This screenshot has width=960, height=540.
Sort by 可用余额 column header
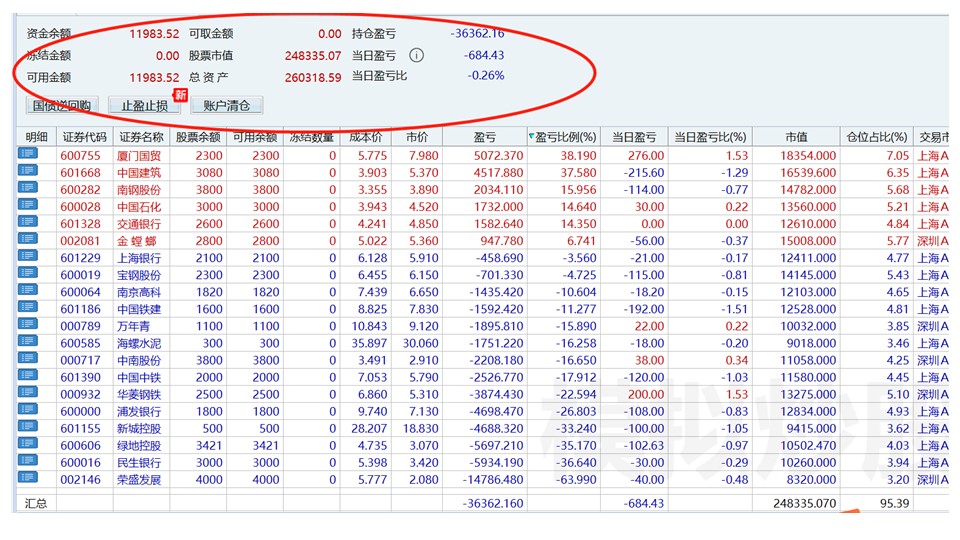[x=255, y=137]
